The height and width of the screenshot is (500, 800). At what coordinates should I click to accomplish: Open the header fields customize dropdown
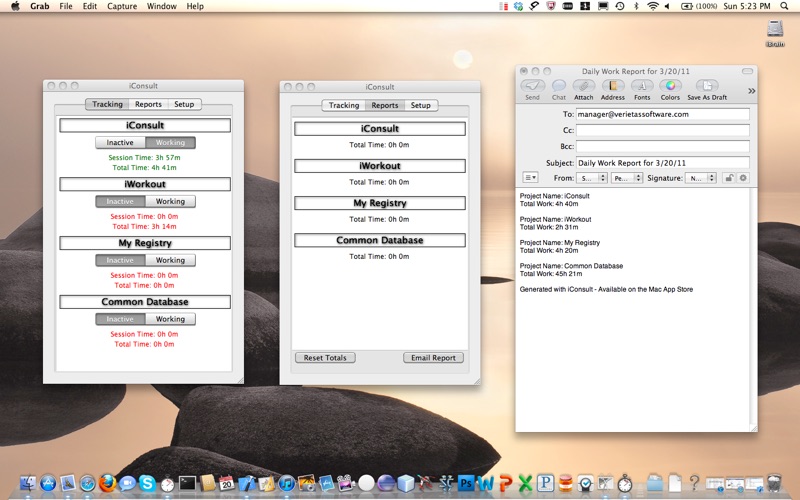click(x=531, y=178)
